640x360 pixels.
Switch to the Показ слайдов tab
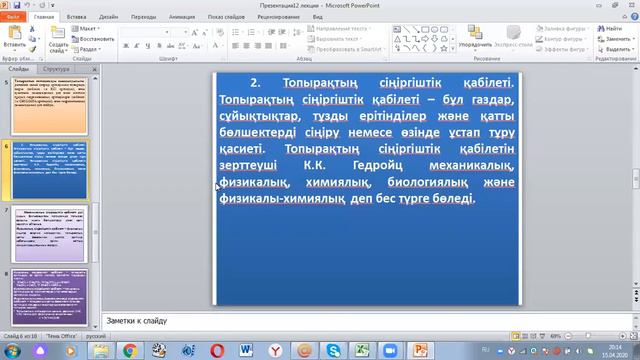pos(226,17)
